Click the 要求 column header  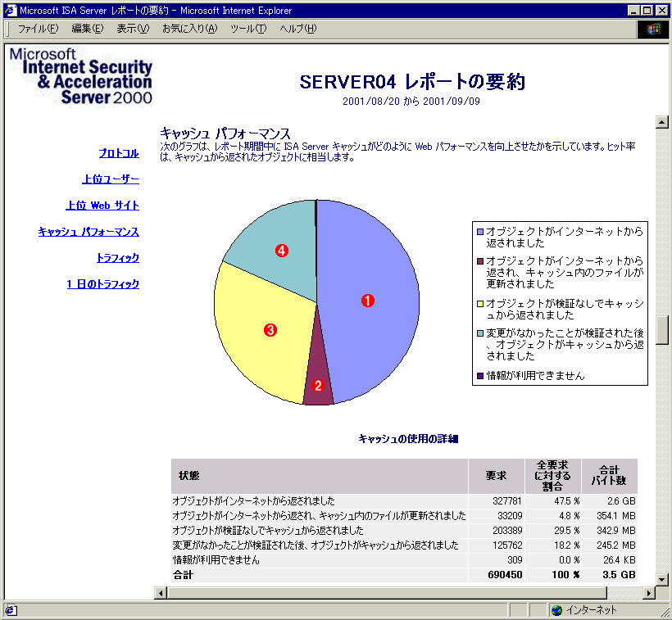click(497, 476)
